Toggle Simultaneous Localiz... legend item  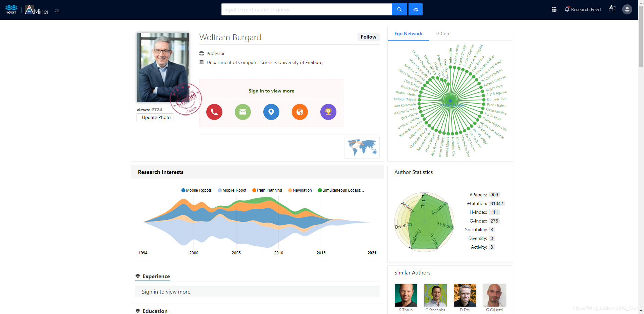point(341,190)
